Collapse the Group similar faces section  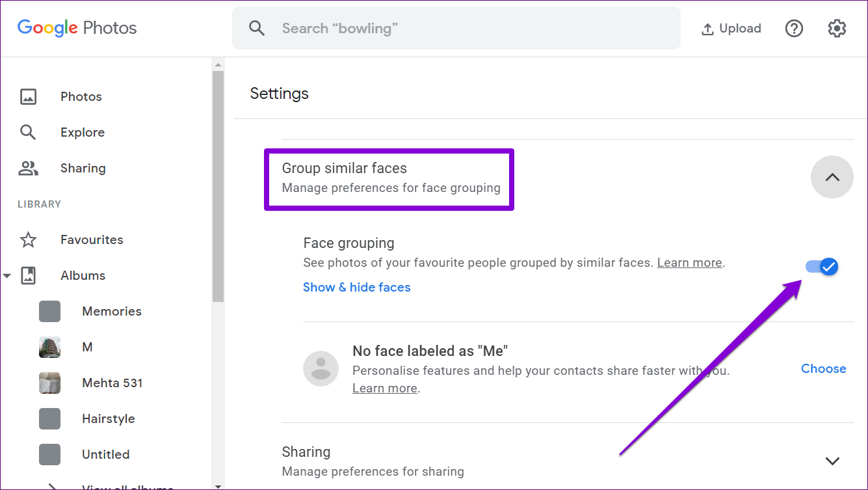pyautogui.click(x=832, y=177)
